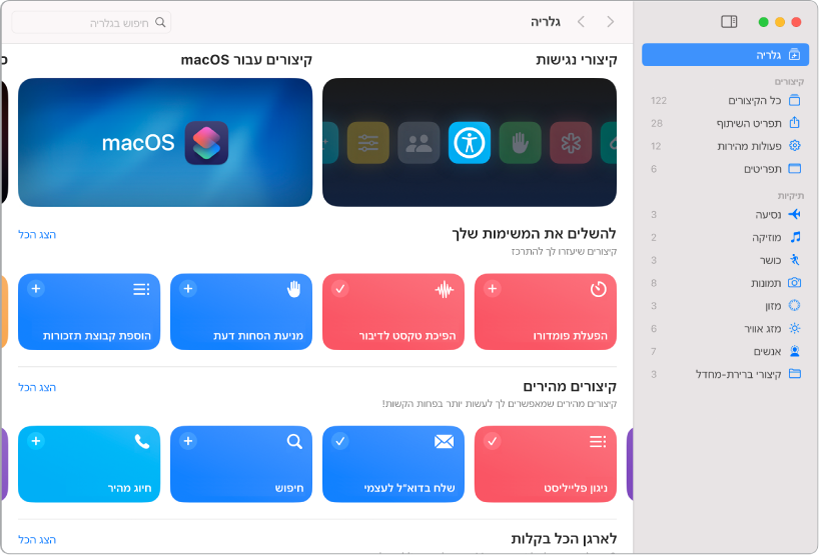Viewport: 820px width, 555px height.
Task: Click the phone icon on חיוג מהיר card
Action: pyautogui.click(x=142, y=441)
